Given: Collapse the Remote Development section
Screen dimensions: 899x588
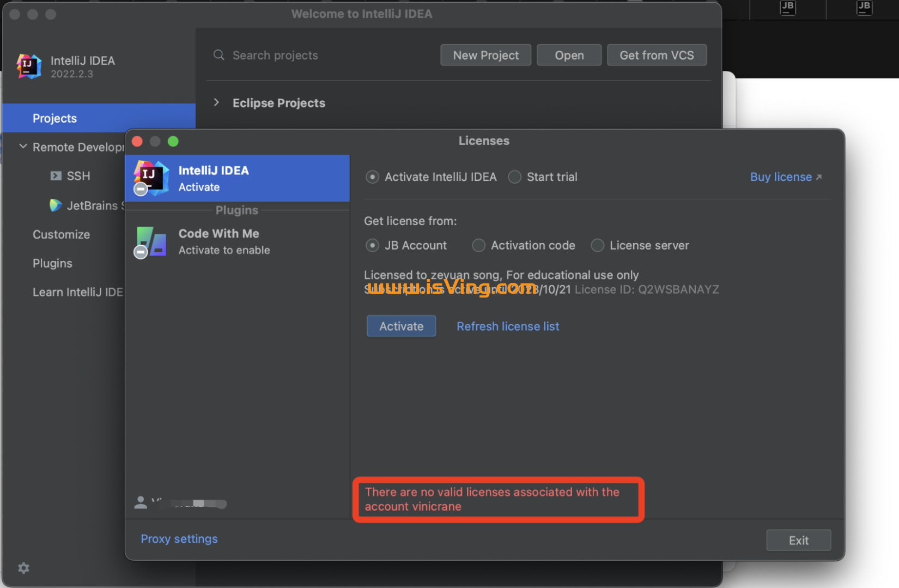Looking at the screenshot, I should pos(22,146).
